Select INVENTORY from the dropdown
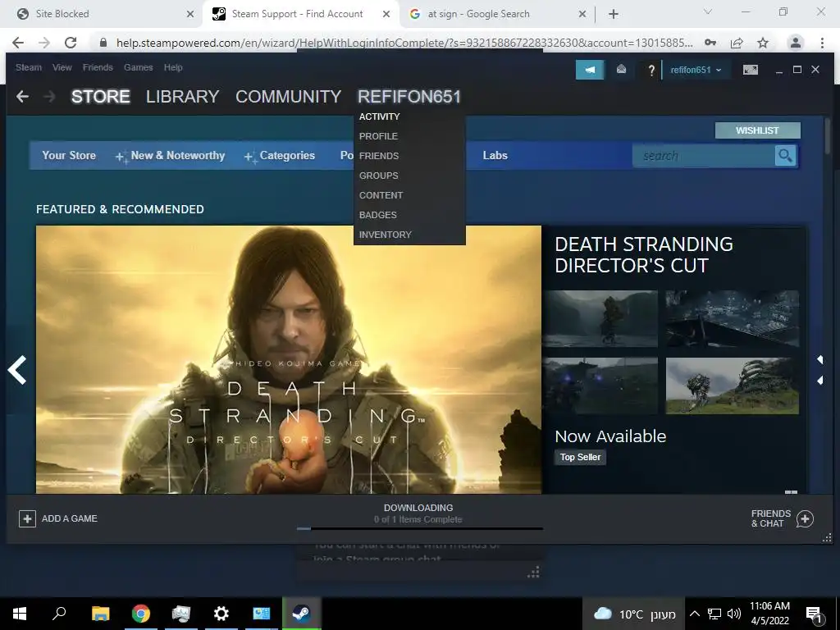 click(x=386, y=235)
